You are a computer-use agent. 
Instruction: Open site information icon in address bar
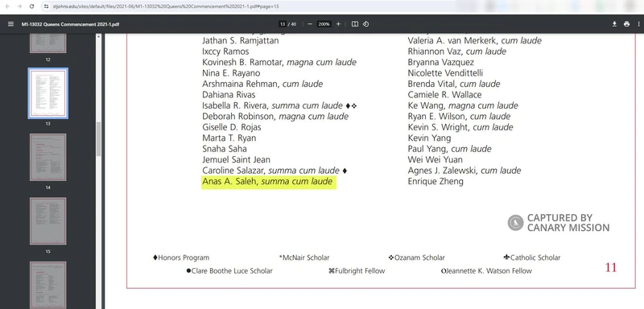(47, 6)
